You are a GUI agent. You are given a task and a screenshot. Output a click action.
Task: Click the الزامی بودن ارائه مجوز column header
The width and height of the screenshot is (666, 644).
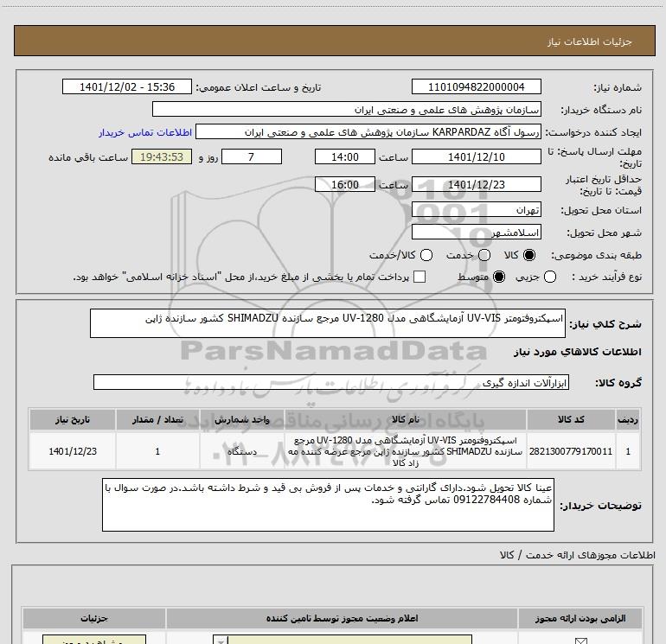click(x=580, y=619)
